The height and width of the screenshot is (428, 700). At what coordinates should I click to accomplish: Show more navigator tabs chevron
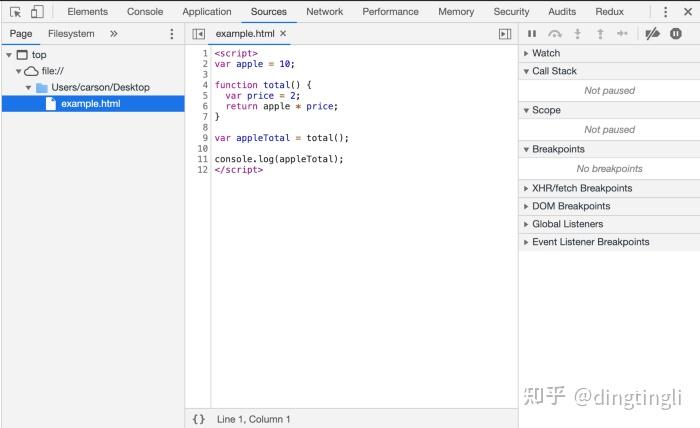113,33
